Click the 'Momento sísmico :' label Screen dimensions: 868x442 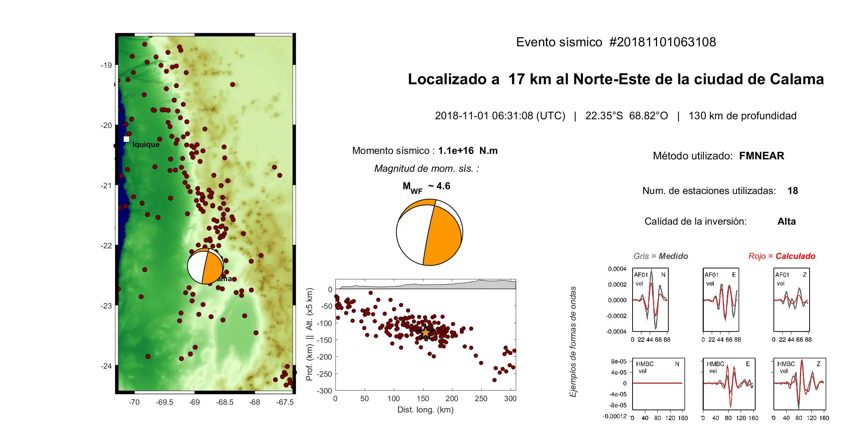[x=393, y=151]
